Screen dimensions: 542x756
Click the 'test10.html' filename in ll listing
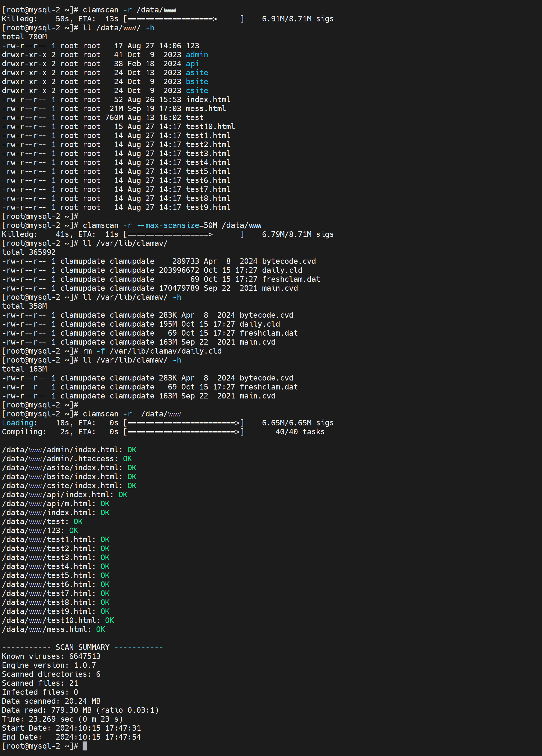click(210, 127)
